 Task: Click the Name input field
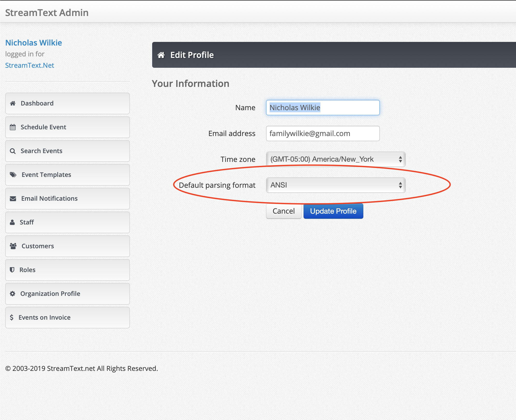(x=323, y=108)
